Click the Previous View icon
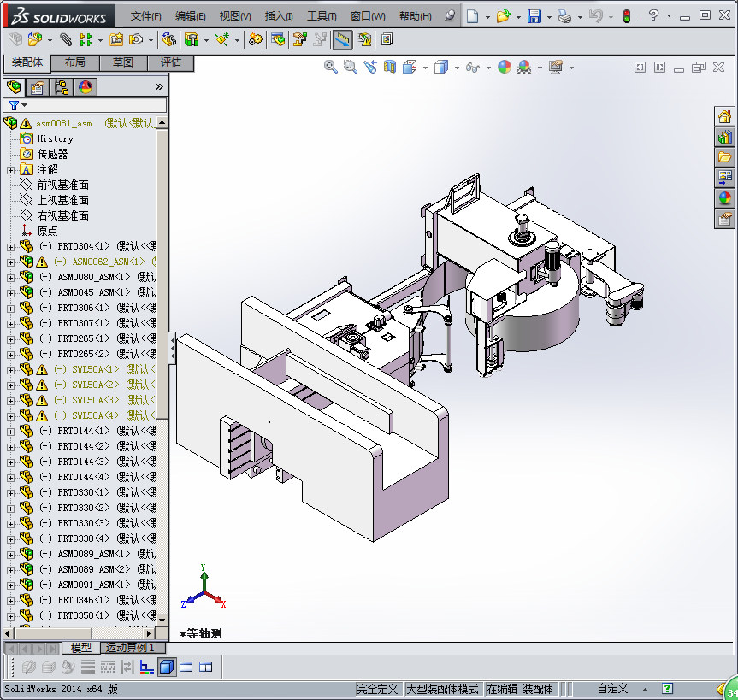The height and width of the screenshot is (700, 738). [370, 67]
